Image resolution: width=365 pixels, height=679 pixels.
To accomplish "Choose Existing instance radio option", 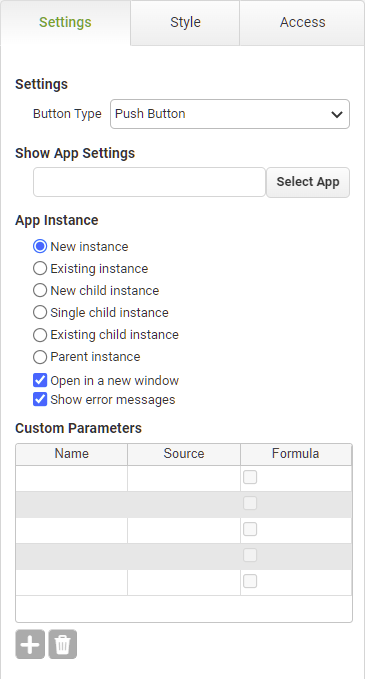I will pyautogui.click(x=40, y=268).
